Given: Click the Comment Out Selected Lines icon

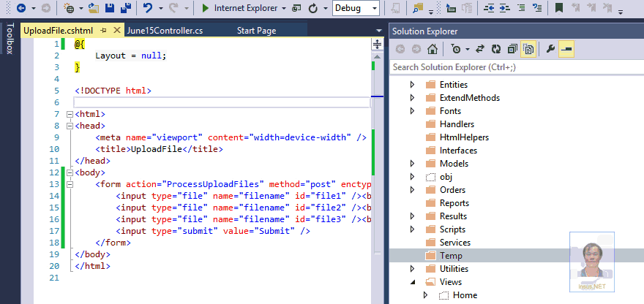Looking at the screenshot, I should pos(521,8).
